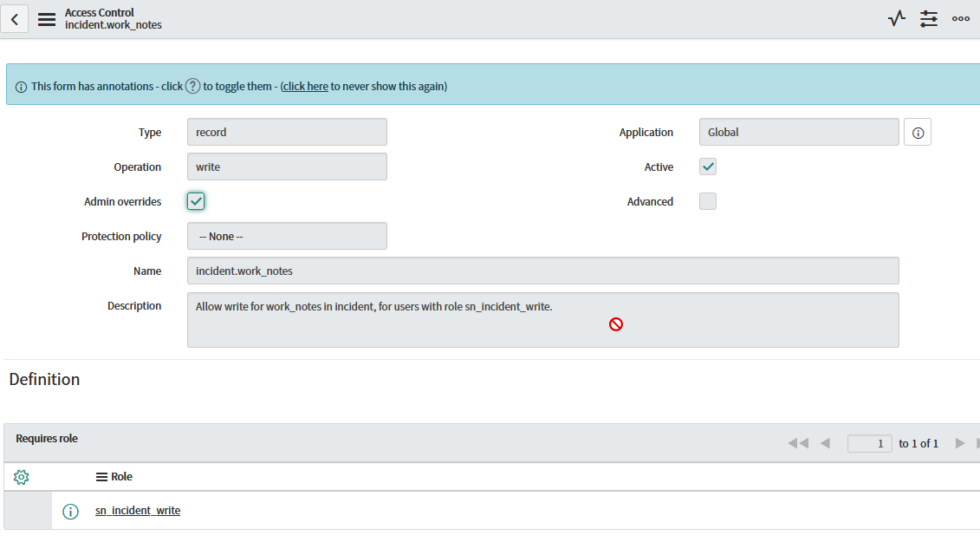Image resolution: width=980 pixels, height=542 pixels.
Task: Open the Protection policy dropdown
Action: (x=287, y=236)
